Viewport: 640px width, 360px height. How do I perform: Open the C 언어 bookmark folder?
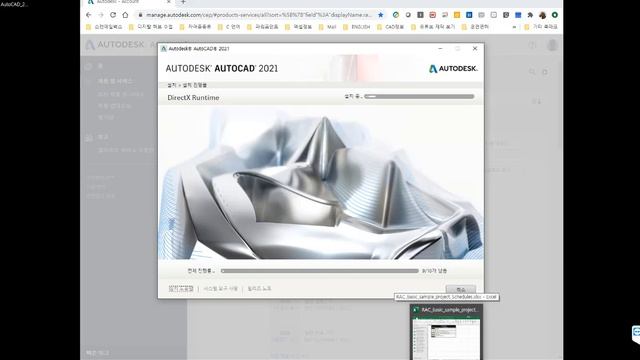pyautogui.click(x=229, y=27)
